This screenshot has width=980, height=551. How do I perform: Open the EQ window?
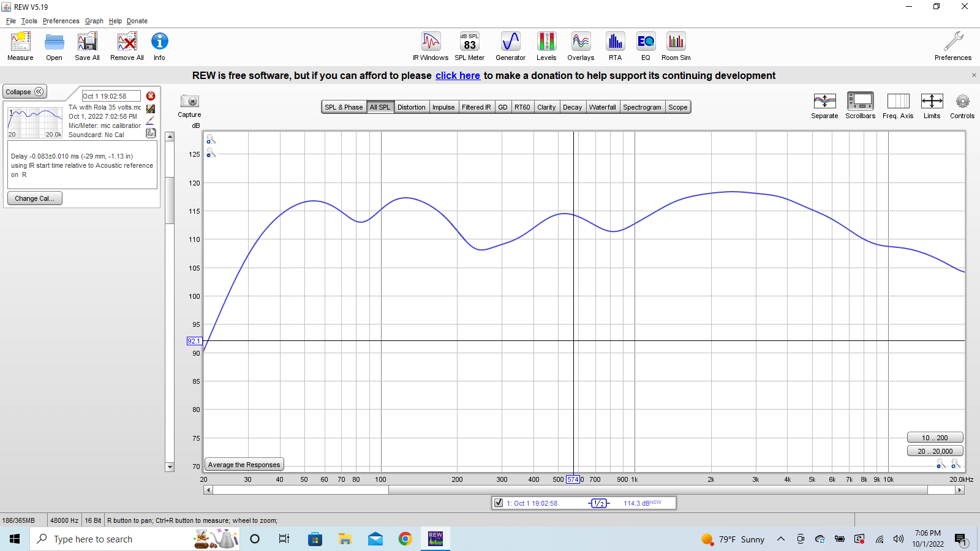tap(646, 47)
